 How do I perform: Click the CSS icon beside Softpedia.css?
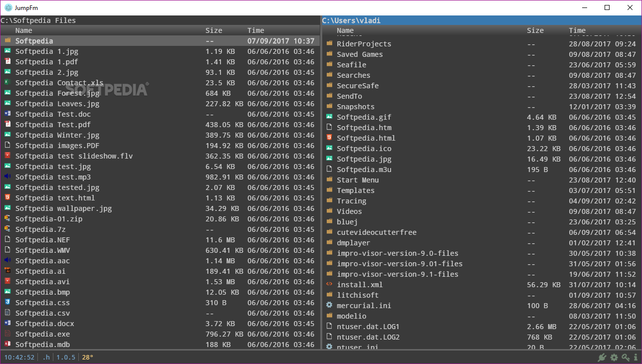click(x=7, y=302)
